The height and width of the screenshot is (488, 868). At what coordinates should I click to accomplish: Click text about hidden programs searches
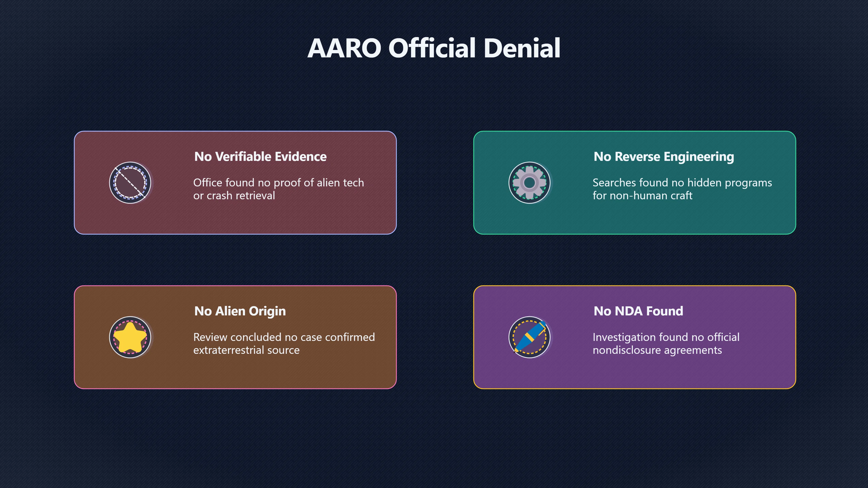point(682,189)
